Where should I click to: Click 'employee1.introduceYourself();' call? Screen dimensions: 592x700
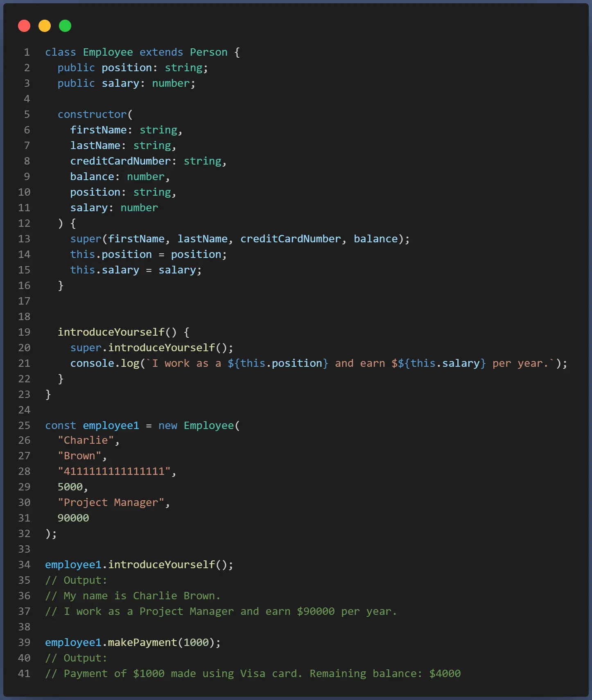click(139, 565)
